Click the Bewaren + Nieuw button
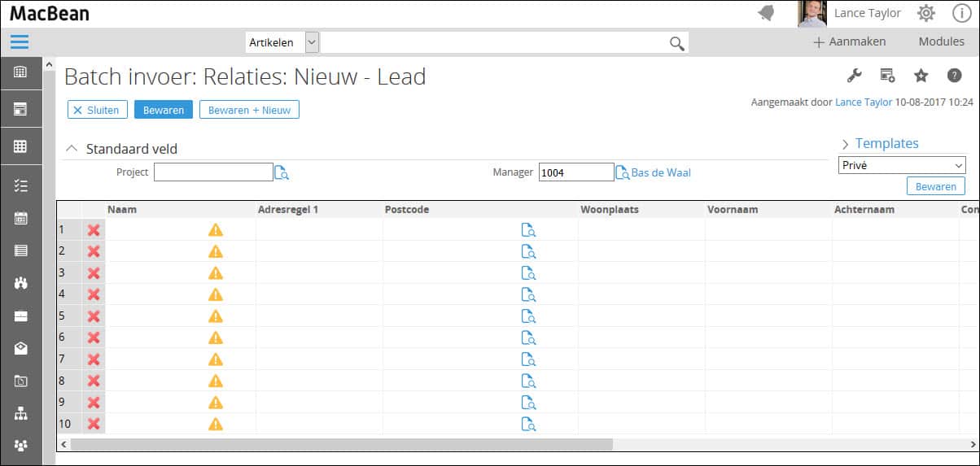980x466 pixels. click(249, 110)
